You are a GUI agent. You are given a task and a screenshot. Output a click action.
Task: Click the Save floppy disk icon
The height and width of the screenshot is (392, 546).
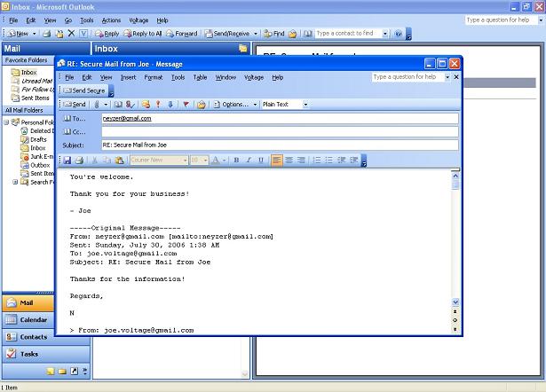coord(67,160)
